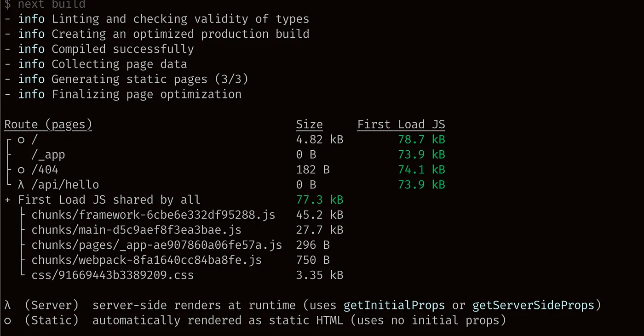
Task: Click the '/404' route entry
Action: point(45,170)
